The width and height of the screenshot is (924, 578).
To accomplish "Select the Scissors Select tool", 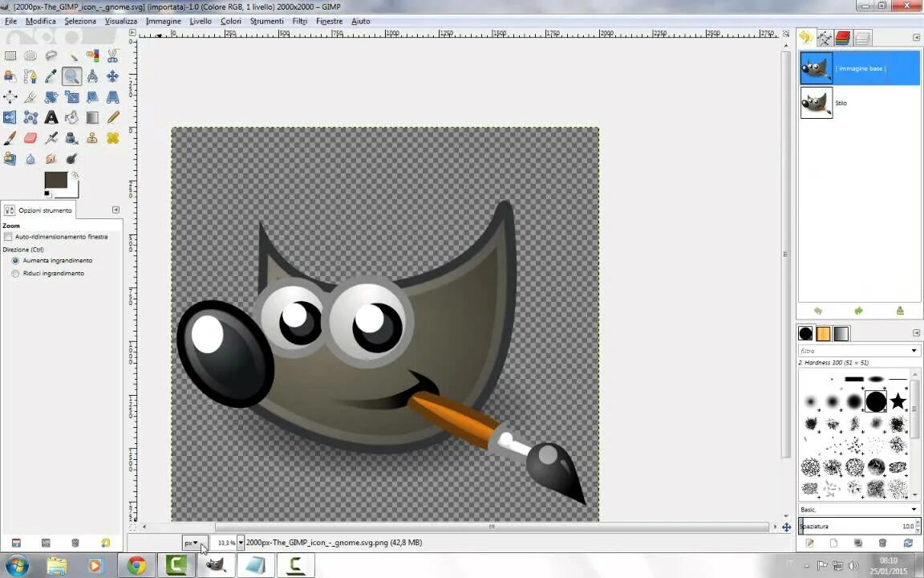I will tap(112, 56).
